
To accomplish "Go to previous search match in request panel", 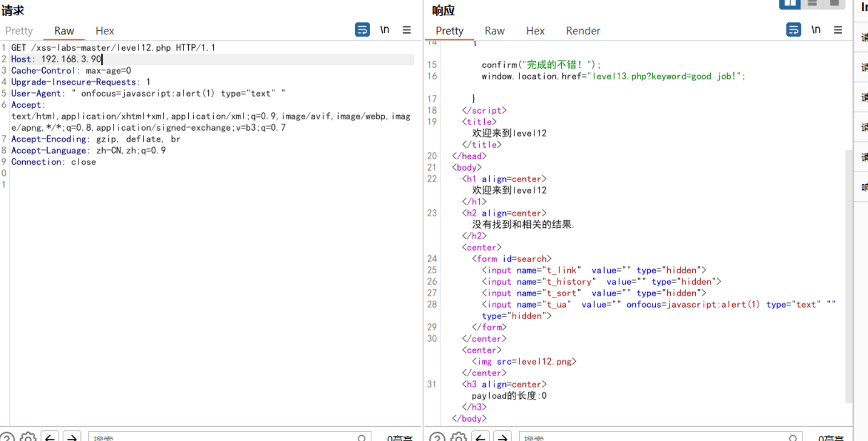I will click(x=50, y=437).
